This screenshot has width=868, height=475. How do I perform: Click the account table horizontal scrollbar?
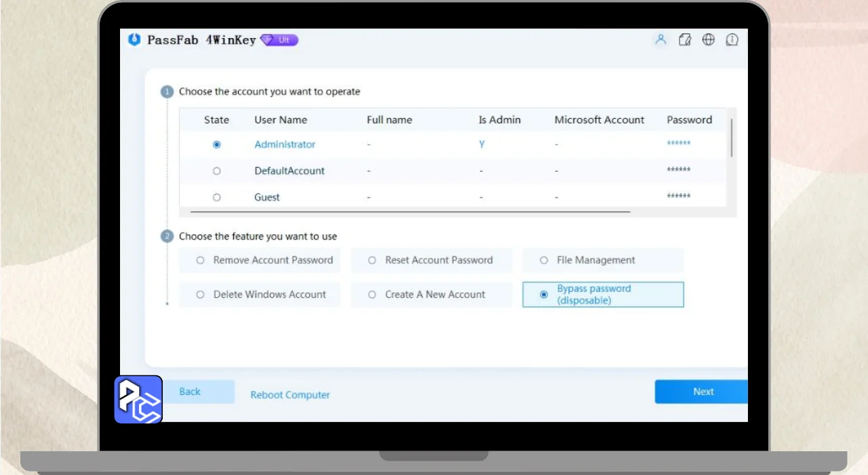tap(410, 212)
